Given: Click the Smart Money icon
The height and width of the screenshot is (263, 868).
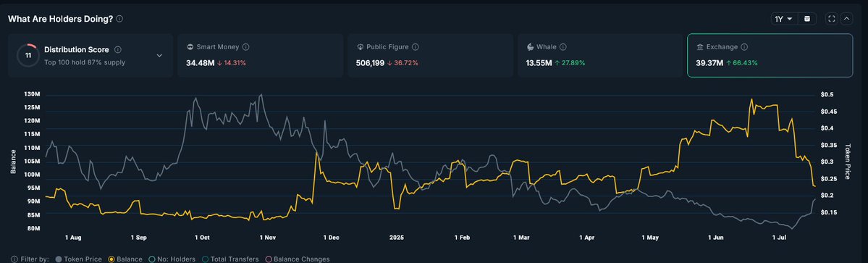Looking at the screenshot, I should [x=190, y=48].
